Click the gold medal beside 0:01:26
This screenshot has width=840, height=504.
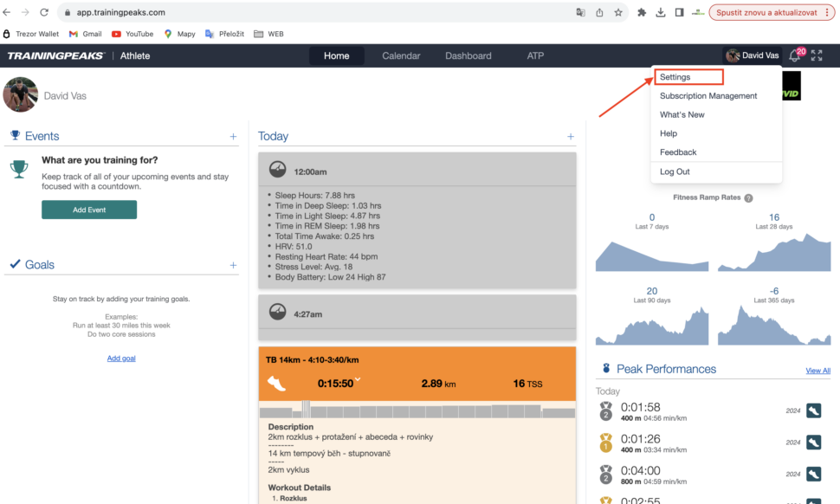(x=606, y=443)
